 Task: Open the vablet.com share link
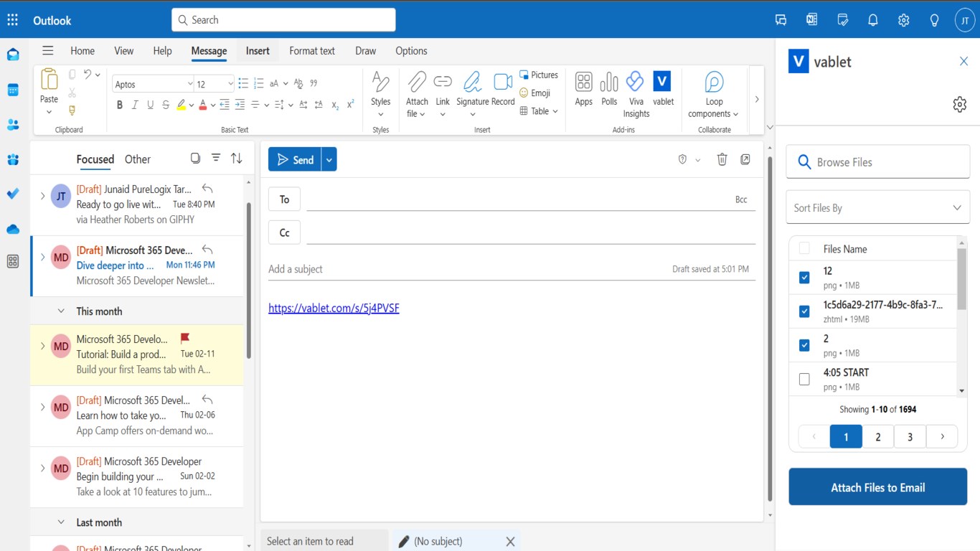click(x=334, y=309)
